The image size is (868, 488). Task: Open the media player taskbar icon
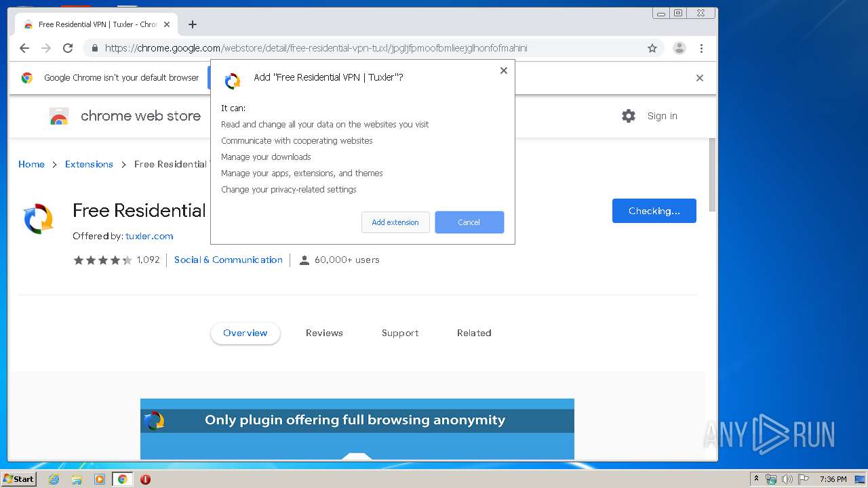click(x=100, y=479)
